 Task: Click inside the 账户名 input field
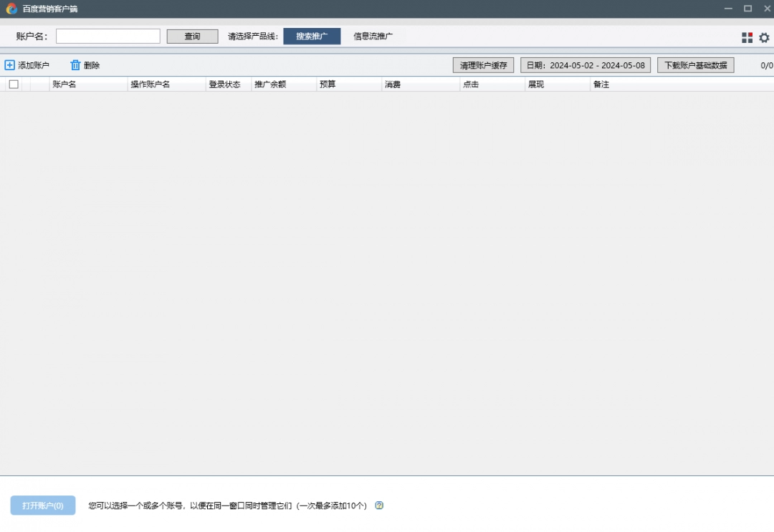(107, 36)
